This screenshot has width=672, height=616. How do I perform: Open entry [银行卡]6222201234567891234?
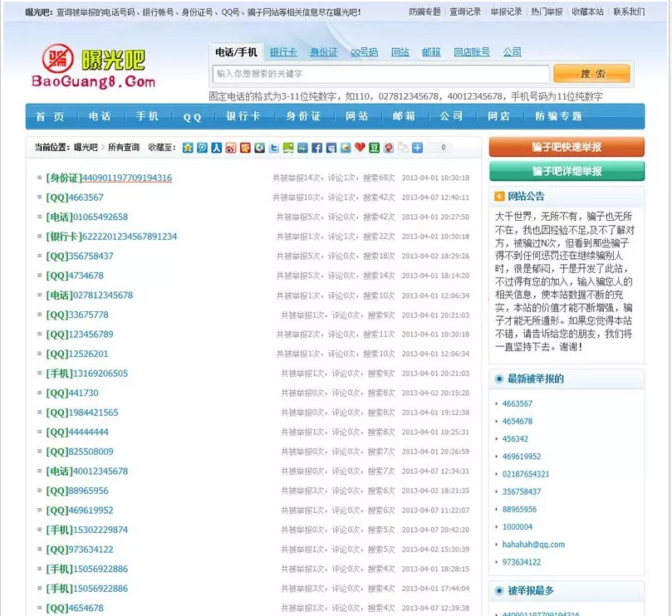111,237
